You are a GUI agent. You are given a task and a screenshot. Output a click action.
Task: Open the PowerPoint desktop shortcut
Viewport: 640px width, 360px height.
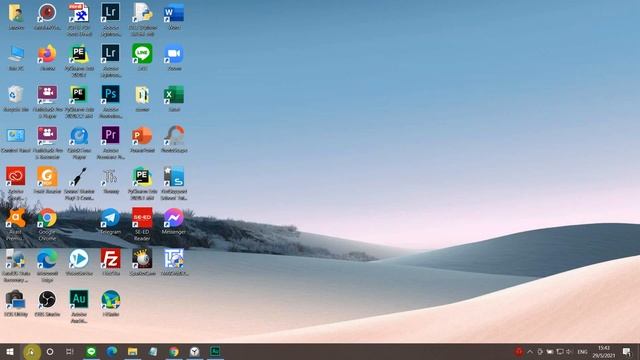pos(142,136)
